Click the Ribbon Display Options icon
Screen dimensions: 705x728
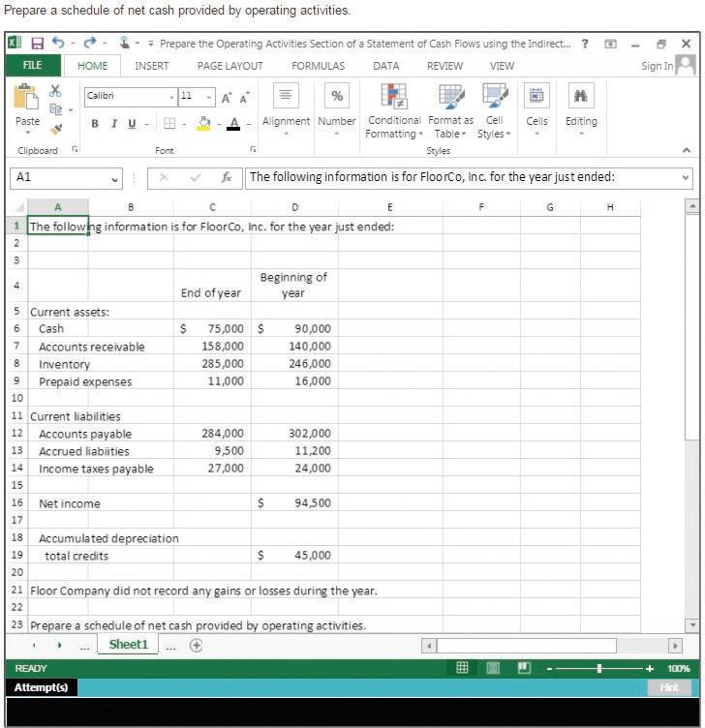coord(610,45)
